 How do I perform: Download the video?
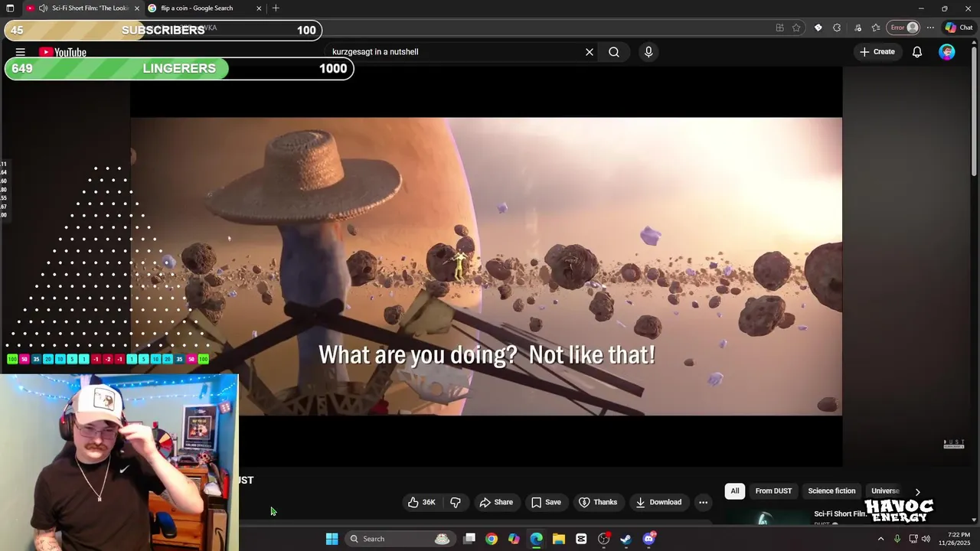[x=658, y=502]
